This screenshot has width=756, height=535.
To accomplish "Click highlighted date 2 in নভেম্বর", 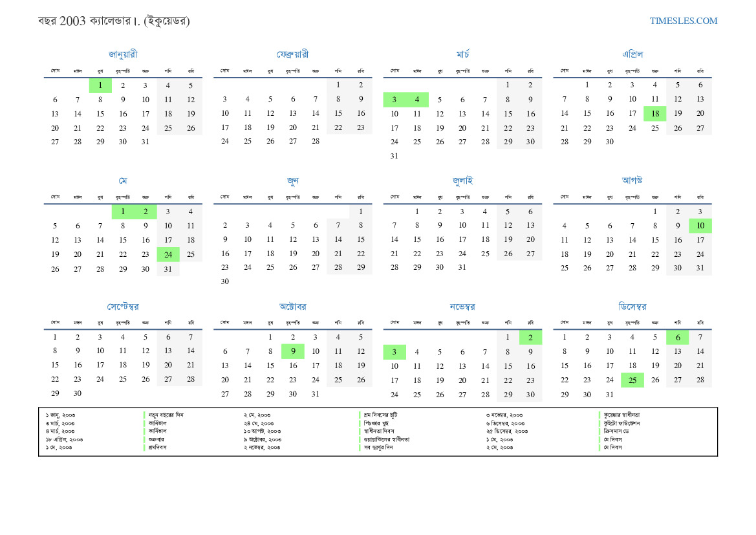I will [x=530, y=338].
